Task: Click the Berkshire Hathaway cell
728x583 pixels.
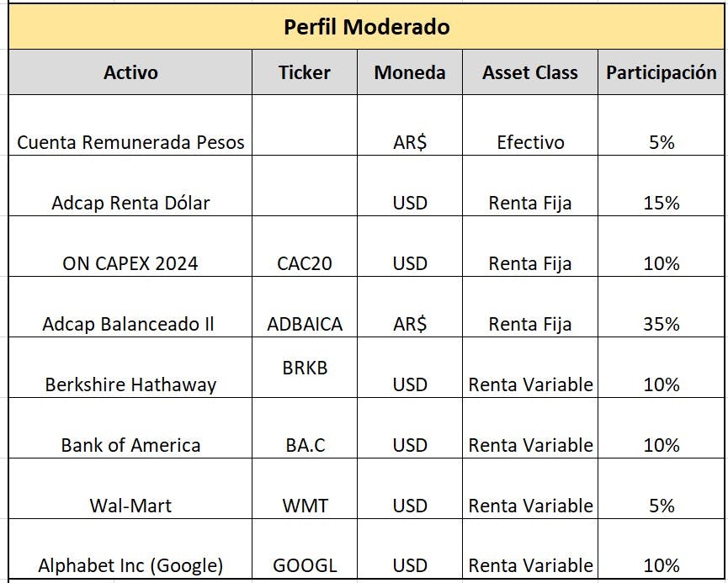Action: tap(130, 368)
